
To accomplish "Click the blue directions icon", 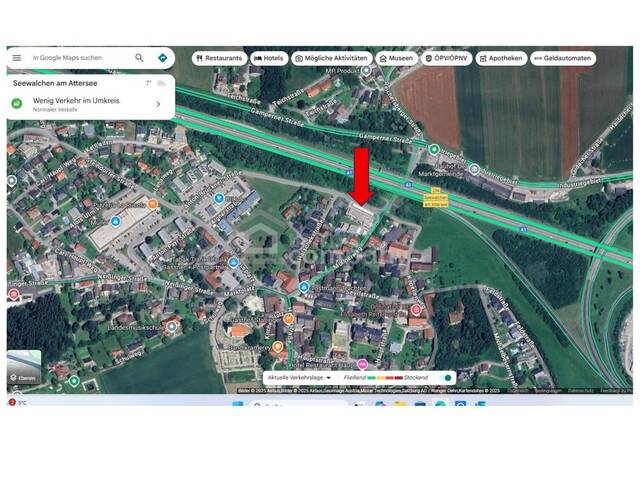I will (x=162, y=58).
